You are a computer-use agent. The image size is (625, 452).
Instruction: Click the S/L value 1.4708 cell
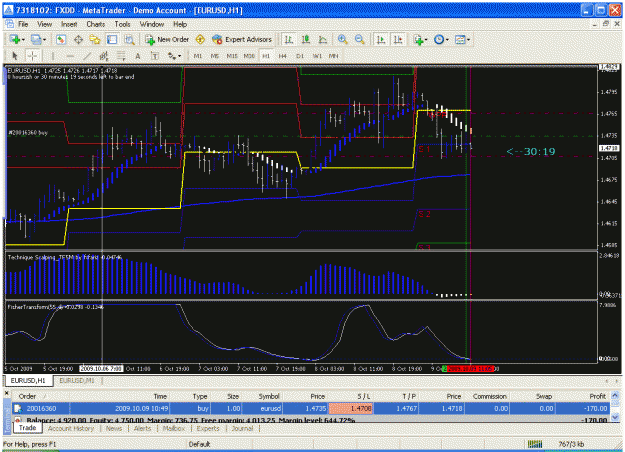(350, 409)
